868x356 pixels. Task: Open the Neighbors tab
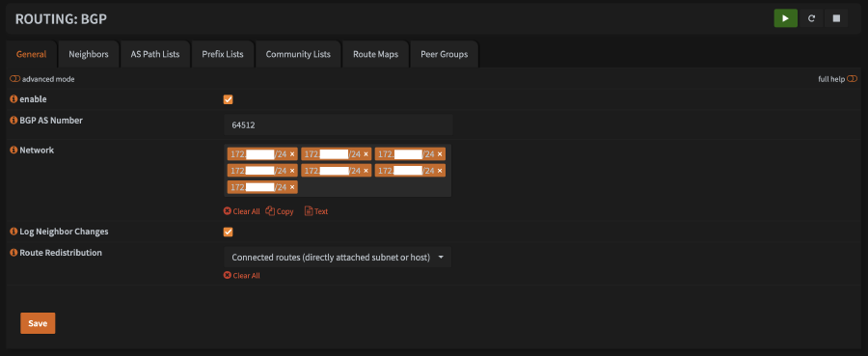click(x=89, y=54)
